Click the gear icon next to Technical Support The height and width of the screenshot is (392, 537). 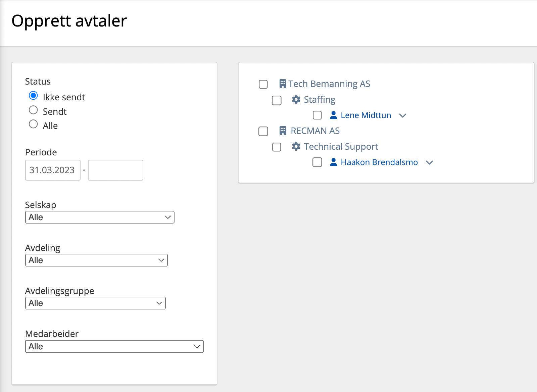click(x=296, y=146)
